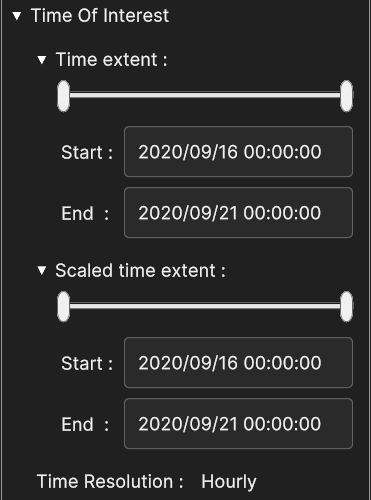
Task: Click the middle of Time extent slider track
Action: click(205, 96)
